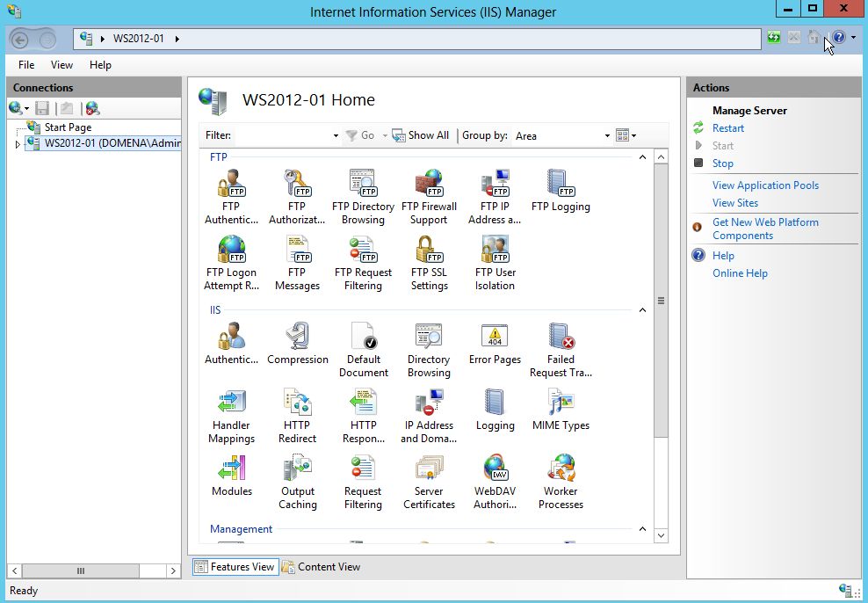Image resolution: width=868 pixels, height=603 pixels.
Task: Select Start Page in Connections tree
Action: [68, 127]
